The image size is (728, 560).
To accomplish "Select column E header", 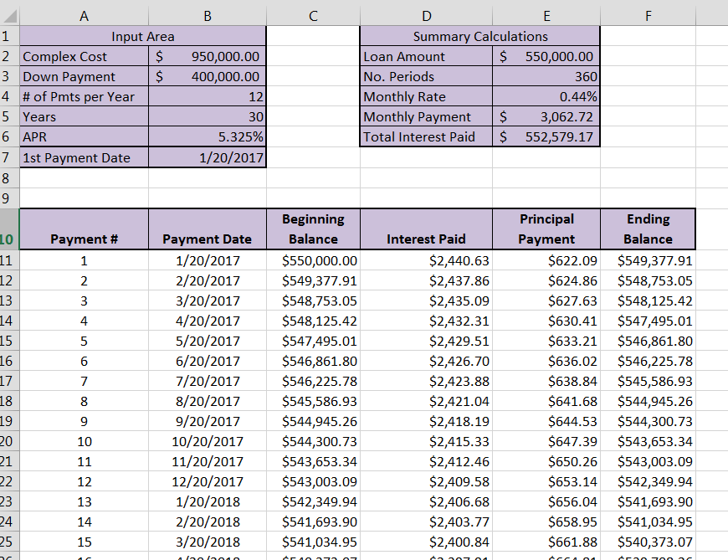I will point(546,16).
